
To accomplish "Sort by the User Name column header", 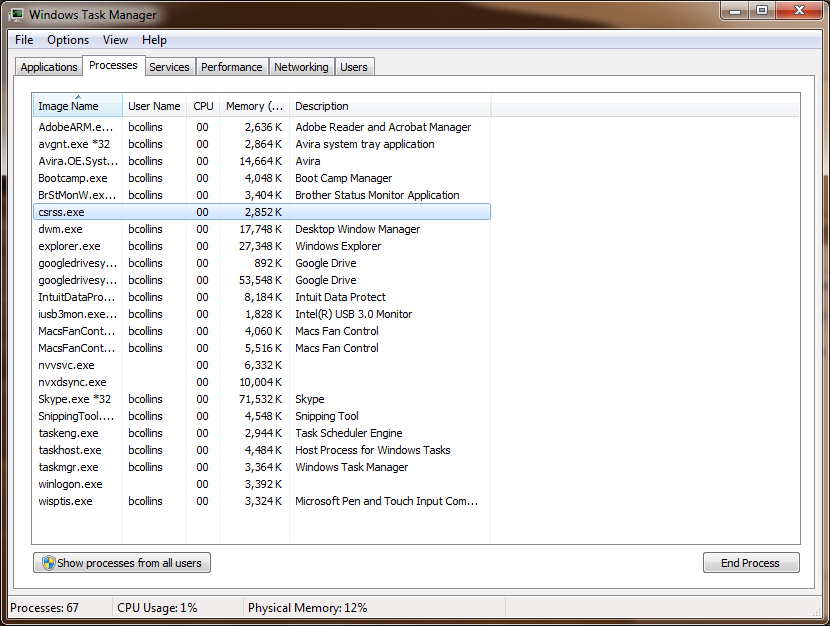I will [154, 105].
